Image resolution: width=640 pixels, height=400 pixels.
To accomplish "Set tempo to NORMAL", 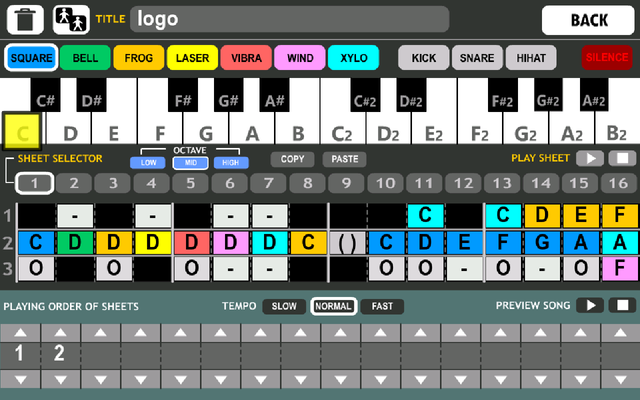I will click(x=333, y=307).
